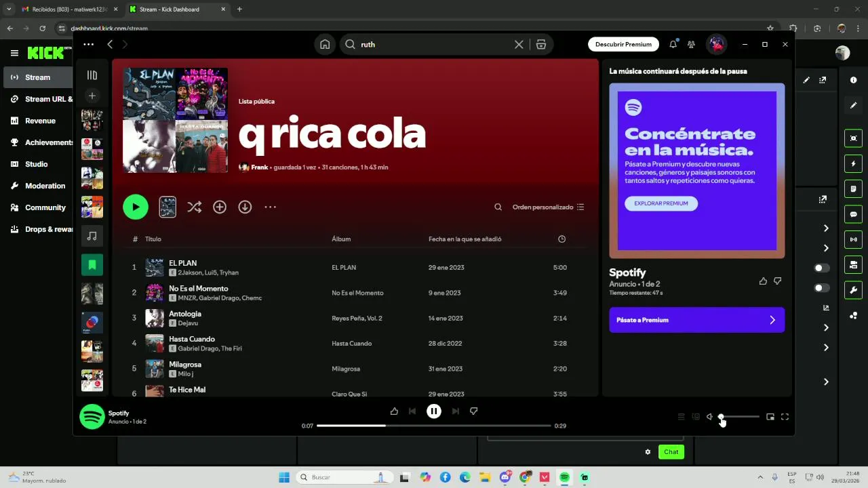This screenshot has height=488, width=868.
Task: Enter Spotify full screen mode
Action: point(785,417)
